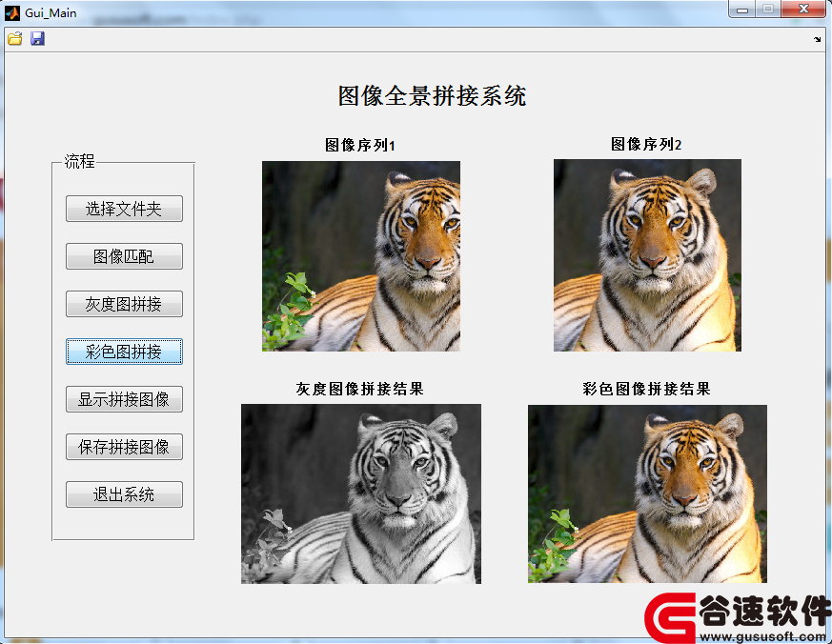Exit via the 退出系统 button

[x=124, y=494]
